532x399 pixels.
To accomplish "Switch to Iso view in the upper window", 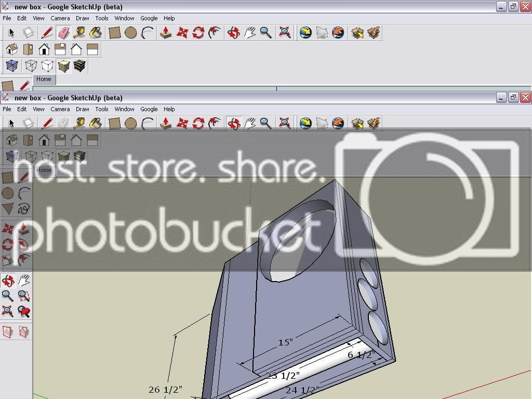I will tap(12, 49).
